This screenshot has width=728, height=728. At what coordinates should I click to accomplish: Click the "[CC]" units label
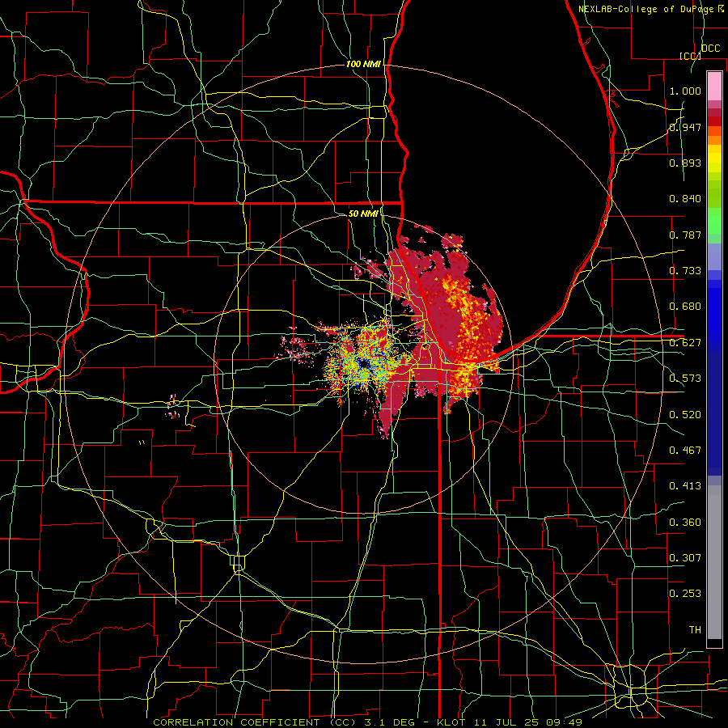[x=690, y=56]
